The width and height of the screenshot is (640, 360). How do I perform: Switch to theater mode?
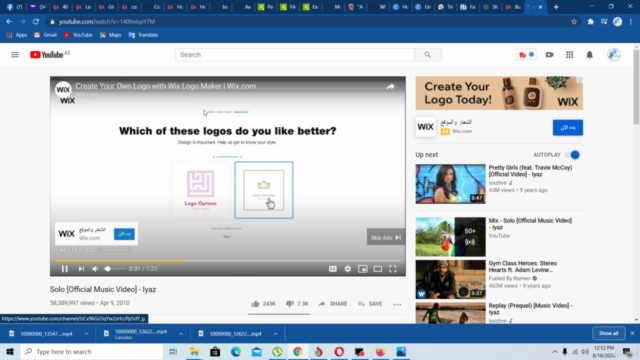[x=378, y=269]
